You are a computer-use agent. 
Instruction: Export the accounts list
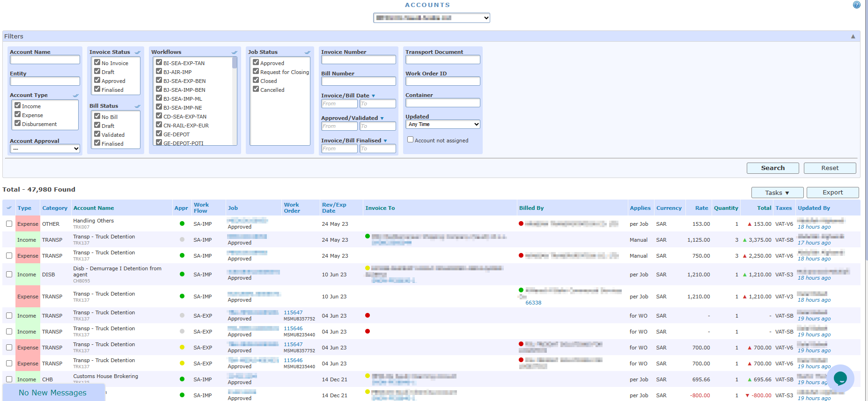833,193
